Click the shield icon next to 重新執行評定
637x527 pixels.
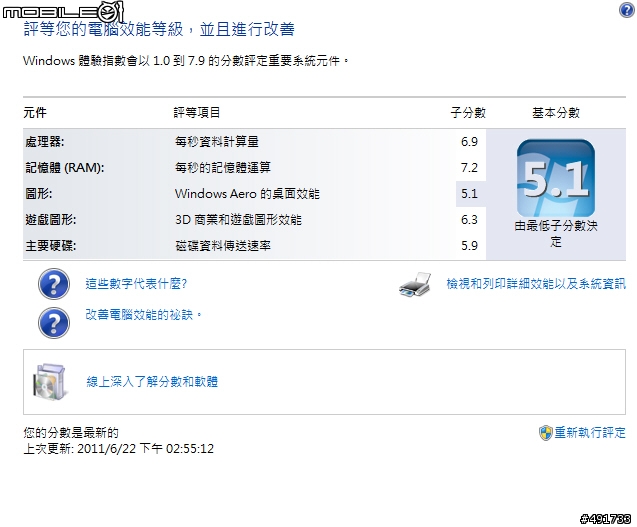546,433
